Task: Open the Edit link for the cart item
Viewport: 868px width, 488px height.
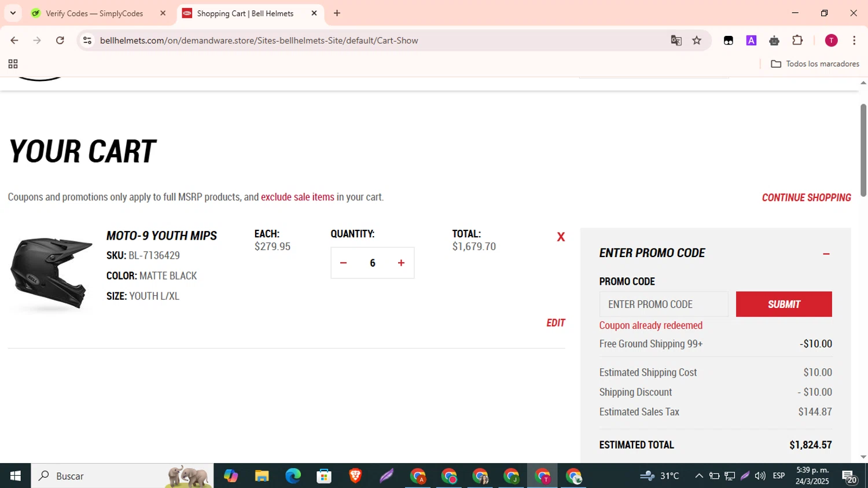Action: (556, 323)
